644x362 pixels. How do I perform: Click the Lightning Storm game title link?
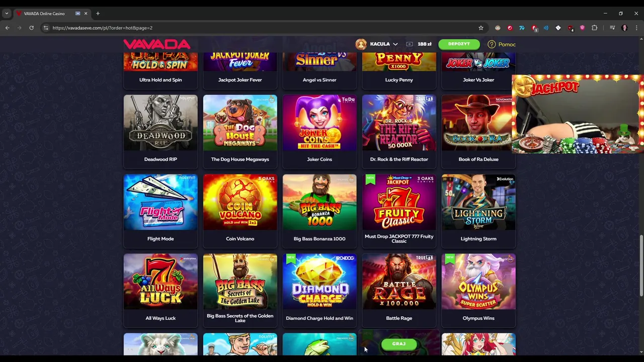pyautogui.click(x=478, y=239)
